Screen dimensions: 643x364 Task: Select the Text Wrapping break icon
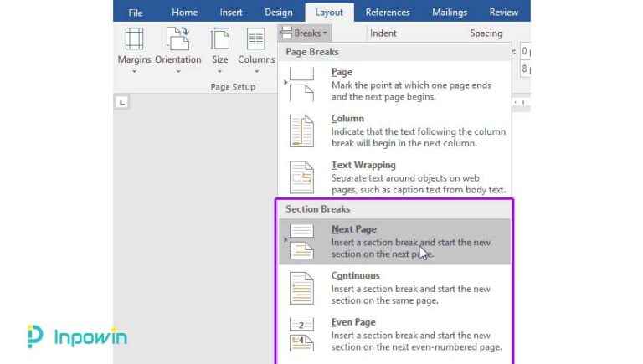tap(301, 177)
